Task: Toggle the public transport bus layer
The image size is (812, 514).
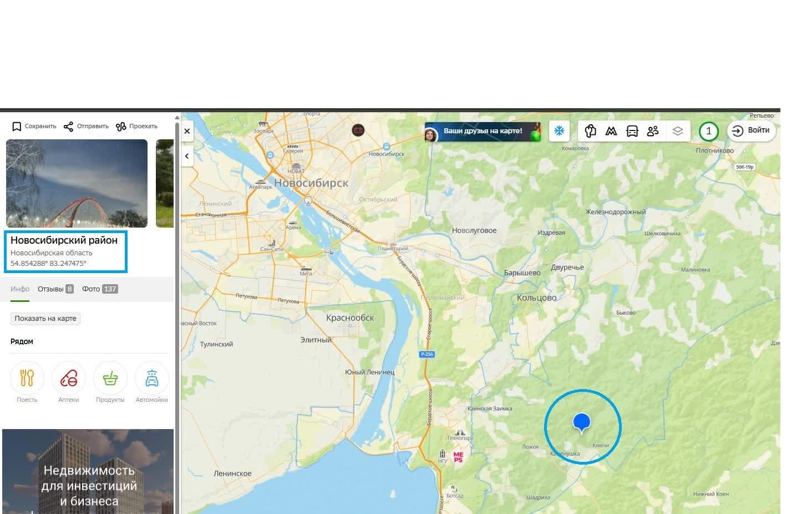Action: pos(632,131)
